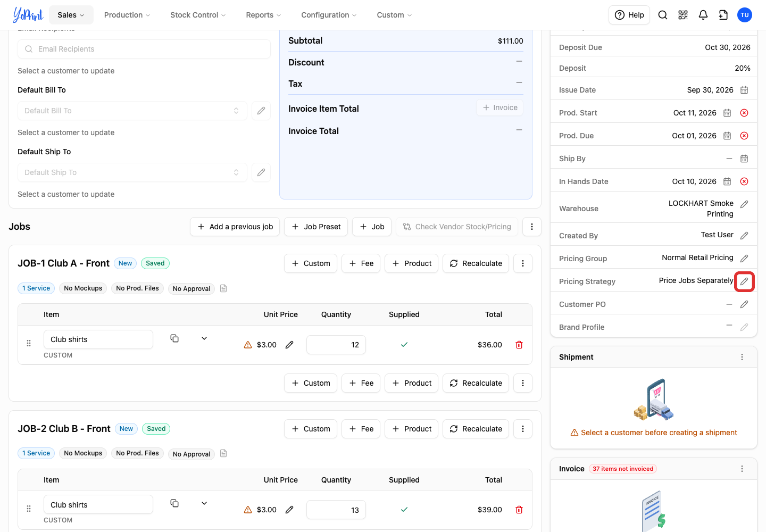
Task: Edit Default Ship To address pencil
Action: (261, 172)
